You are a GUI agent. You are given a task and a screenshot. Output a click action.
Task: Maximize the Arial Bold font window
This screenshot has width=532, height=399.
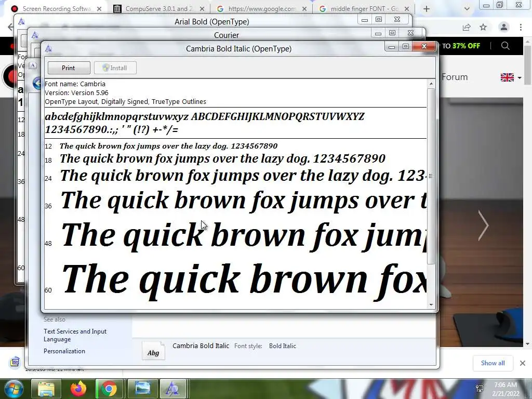coord(379,20)
